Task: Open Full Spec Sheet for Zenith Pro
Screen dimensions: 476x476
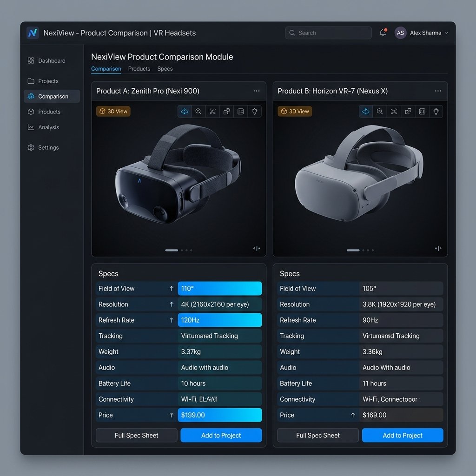Action: pos(137,435)
